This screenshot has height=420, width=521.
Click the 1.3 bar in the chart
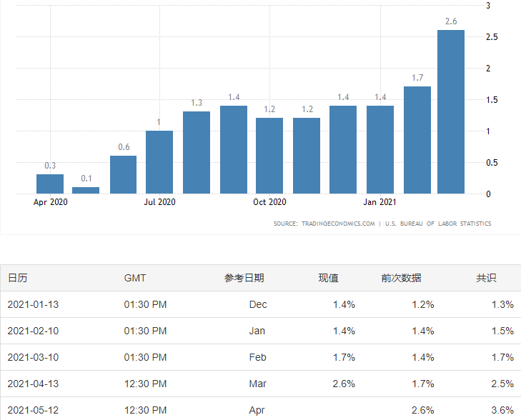pyautogui.click(x=197, y=152)
